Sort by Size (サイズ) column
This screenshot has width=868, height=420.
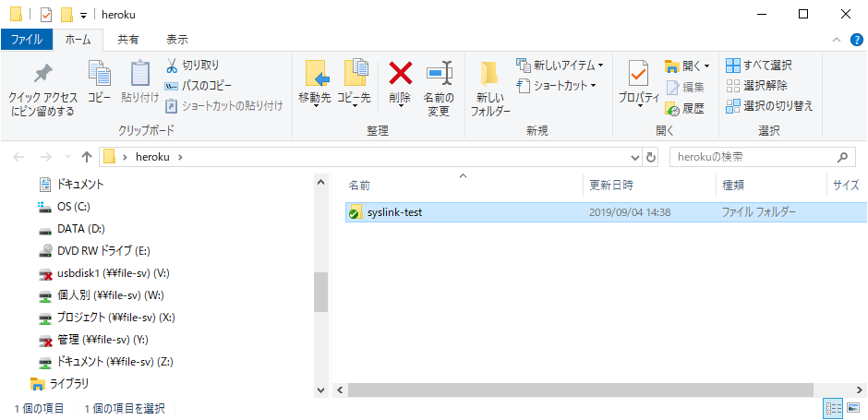tap(847, 185)
